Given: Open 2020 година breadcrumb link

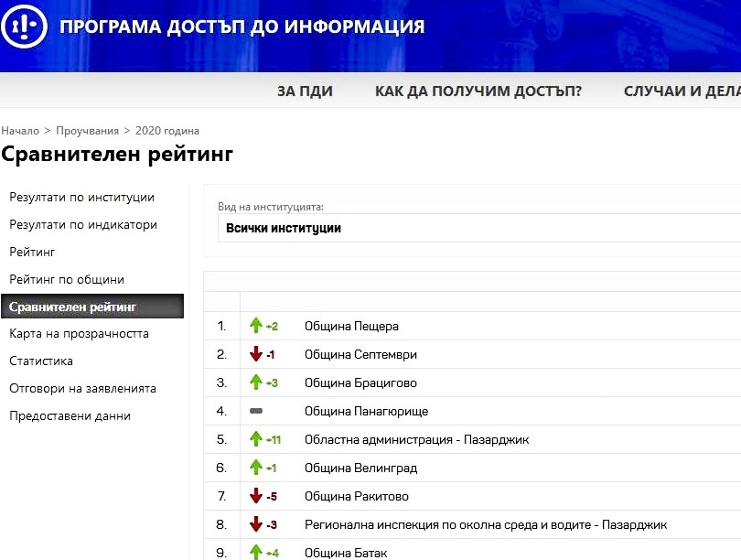Looking at the screenshot, I should coord(167,131).
